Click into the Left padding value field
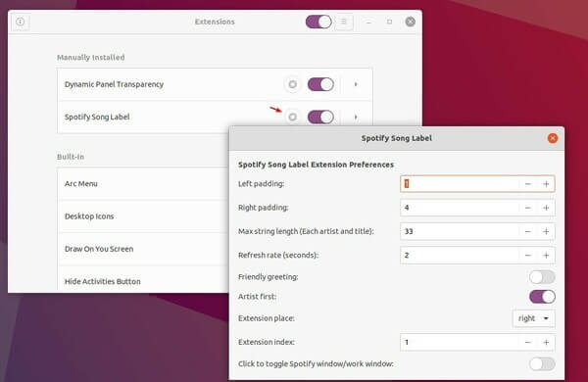588x382 pixels. (x=460, y=184)
